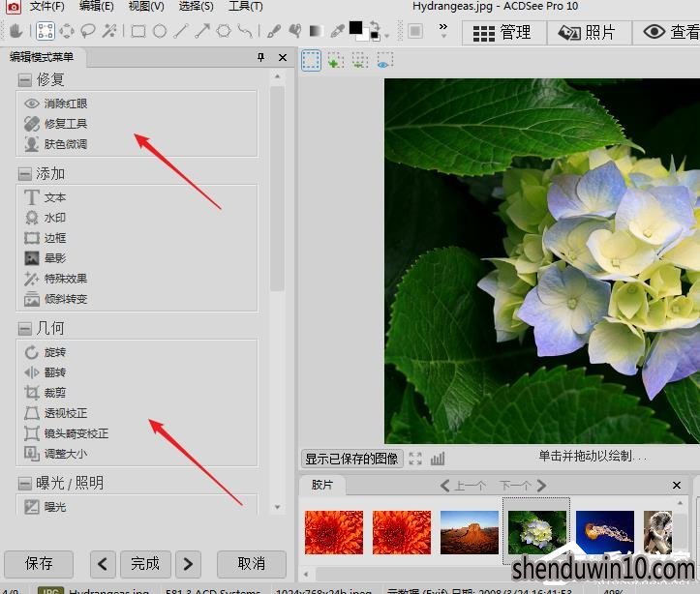Select the Curve drawing tool
Screen dimensions: 700x594
click(245, 31)
